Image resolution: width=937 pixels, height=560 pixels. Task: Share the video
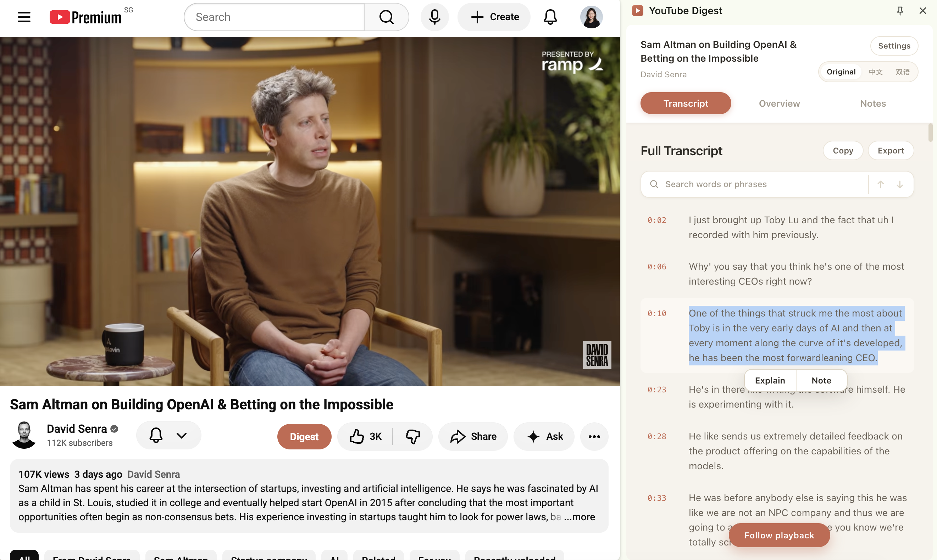point(473,437)
